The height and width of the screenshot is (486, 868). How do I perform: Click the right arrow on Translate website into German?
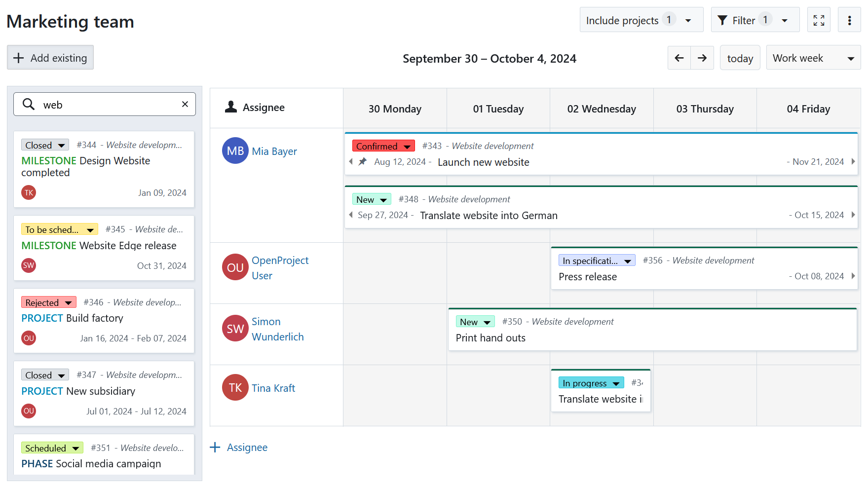pyautogui.click(x=853, y=215)
